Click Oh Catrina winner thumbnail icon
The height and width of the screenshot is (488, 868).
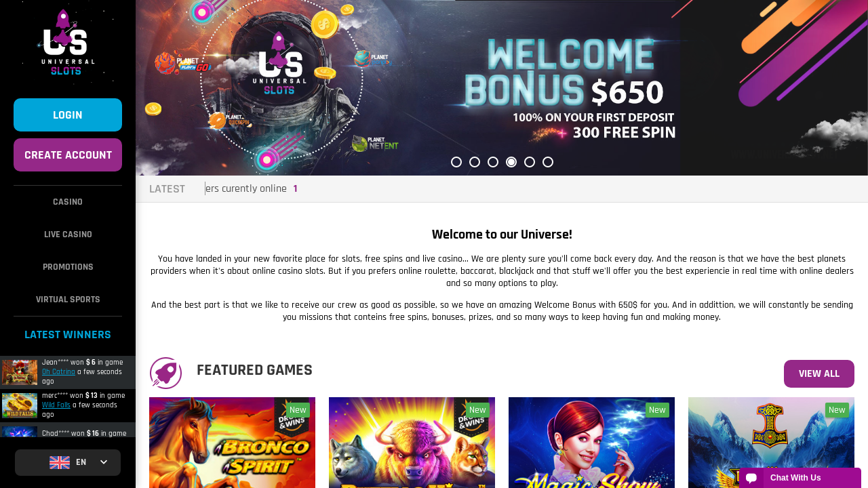tap(20, 372)
